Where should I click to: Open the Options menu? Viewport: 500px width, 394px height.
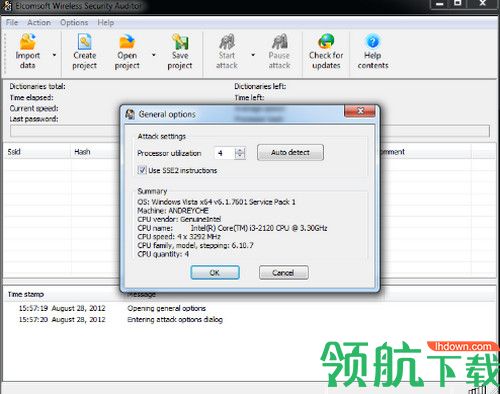[x=74, y=23]
